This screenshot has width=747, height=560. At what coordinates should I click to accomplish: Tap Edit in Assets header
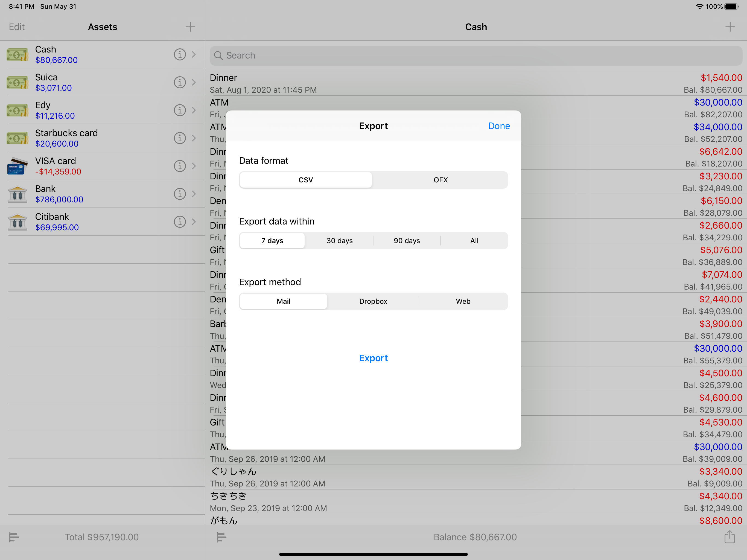tap(17, 27)
